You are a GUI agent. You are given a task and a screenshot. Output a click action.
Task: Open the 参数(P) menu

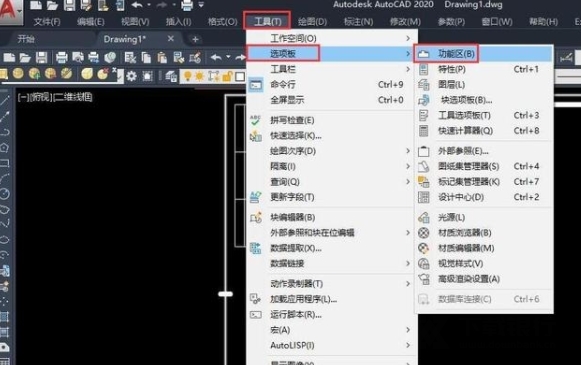(451, 22)
